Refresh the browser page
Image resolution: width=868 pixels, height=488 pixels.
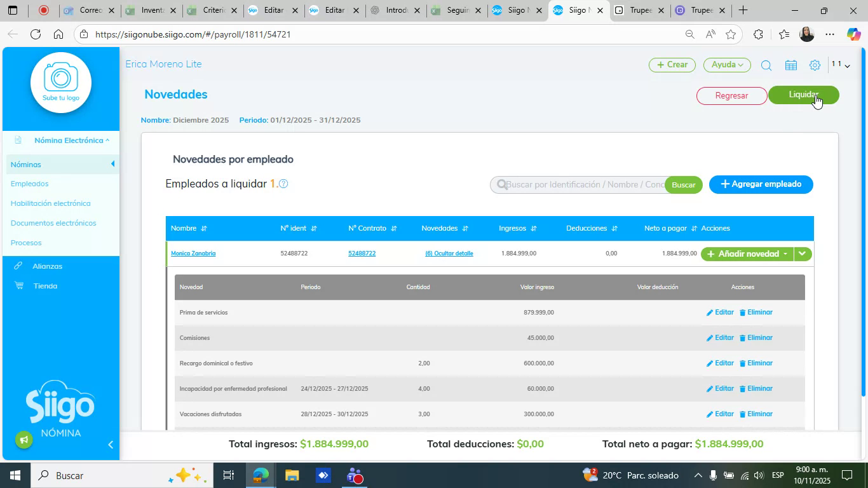[36, 34]
